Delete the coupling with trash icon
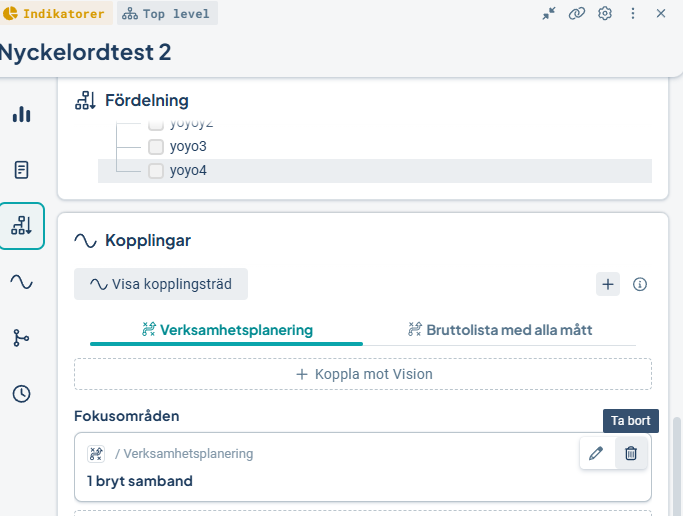683x516 pixels. [x=631, y=453]
